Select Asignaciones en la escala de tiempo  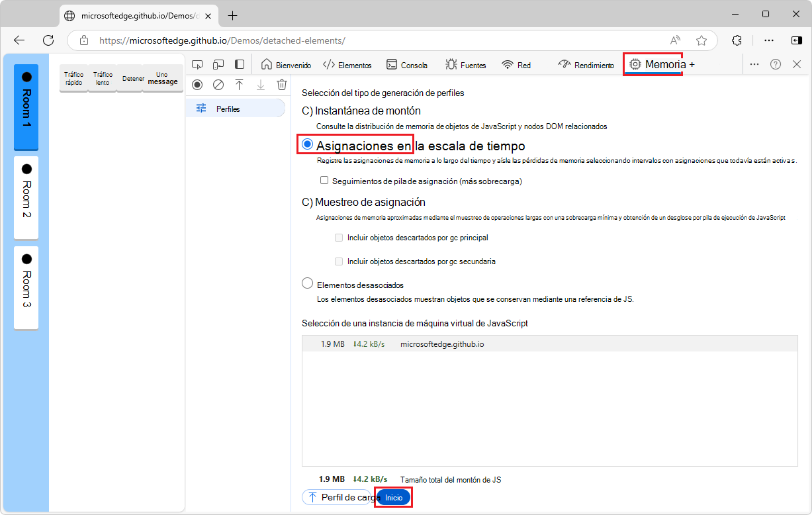click(x=308, y=144)
